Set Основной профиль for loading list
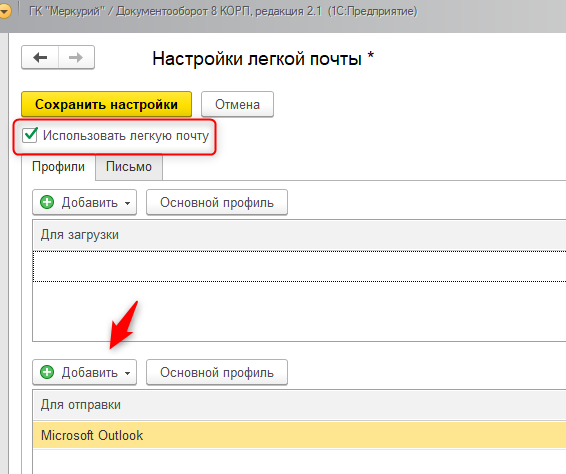566x474 pixels. [x=217, y=202]
